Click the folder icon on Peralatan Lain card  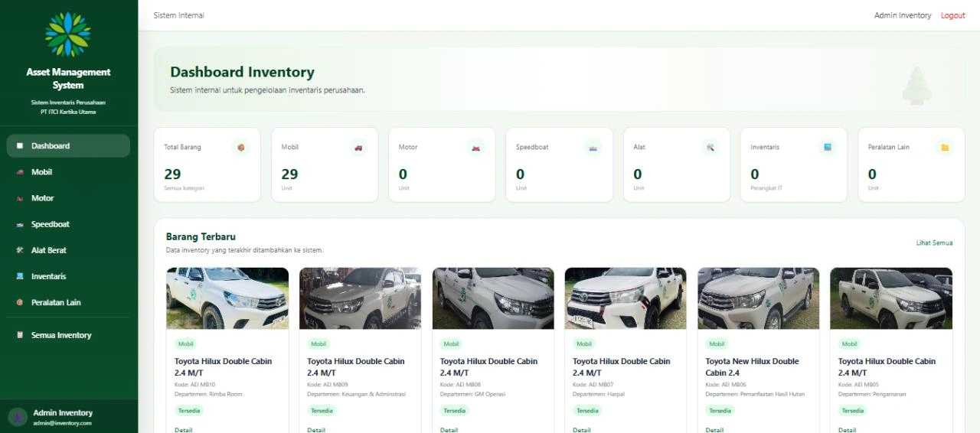coord(945,147)
